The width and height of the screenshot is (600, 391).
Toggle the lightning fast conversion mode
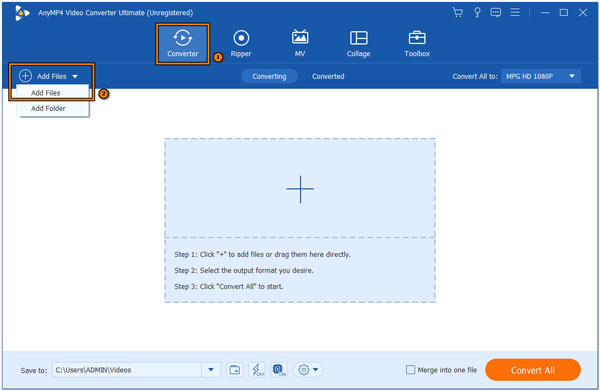click(257, 370)
